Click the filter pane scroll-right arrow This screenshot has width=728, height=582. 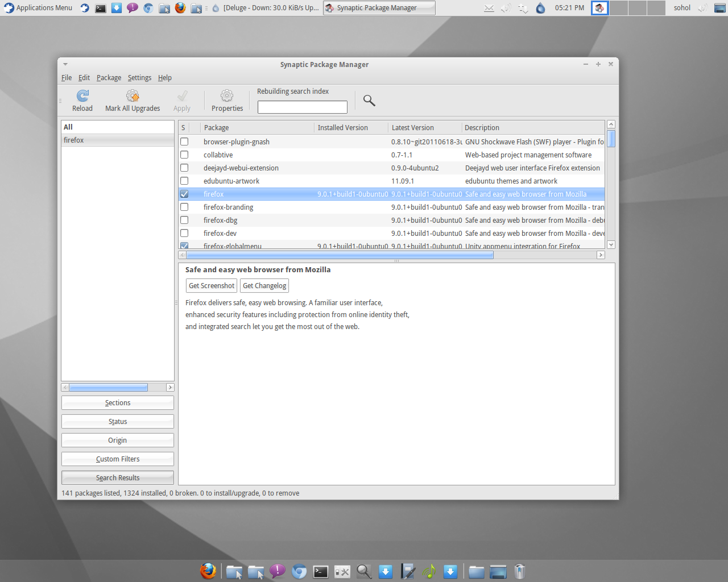coord(170,388)
